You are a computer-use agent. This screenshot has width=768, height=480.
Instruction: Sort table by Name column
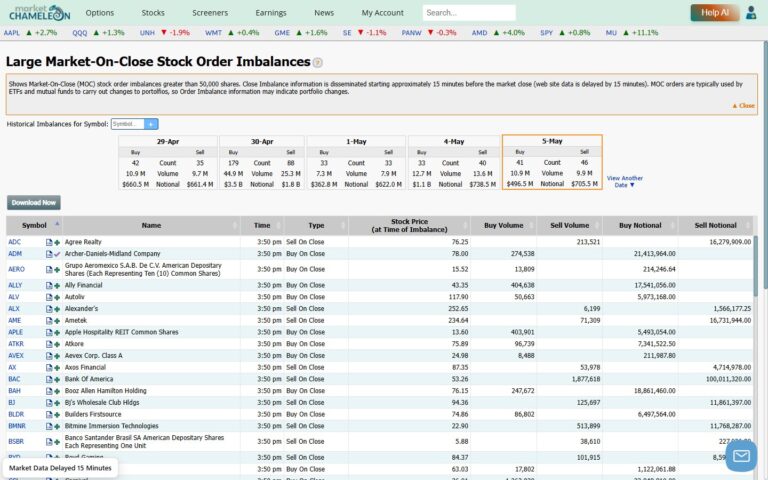(x=151, y=225)
